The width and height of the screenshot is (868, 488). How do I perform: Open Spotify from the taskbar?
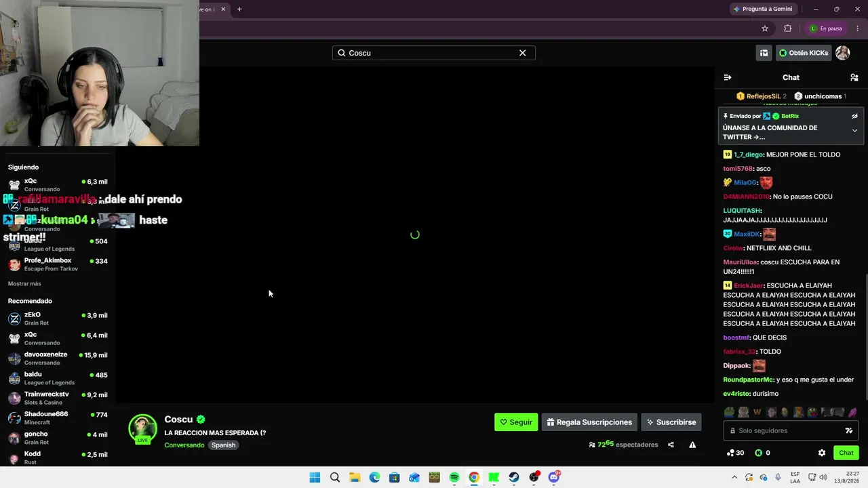tap(454, 477)
